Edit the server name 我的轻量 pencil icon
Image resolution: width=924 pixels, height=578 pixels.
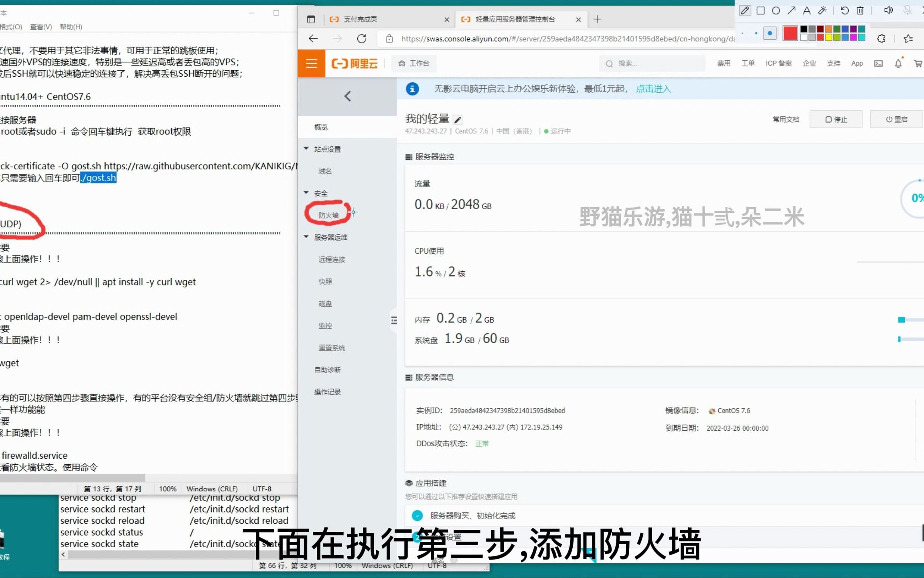click(458, 120)
